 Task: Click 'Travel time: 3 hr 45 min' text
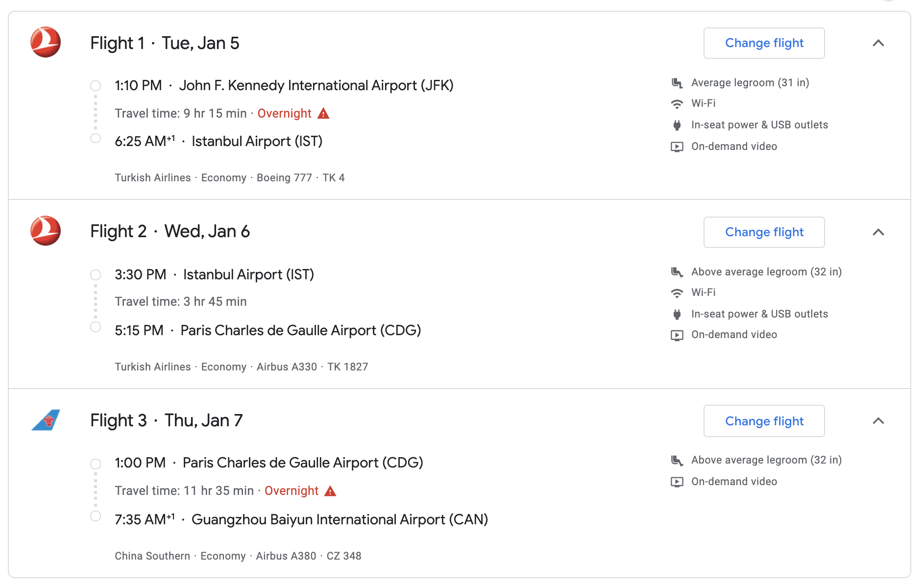click(x=181, y=302)
